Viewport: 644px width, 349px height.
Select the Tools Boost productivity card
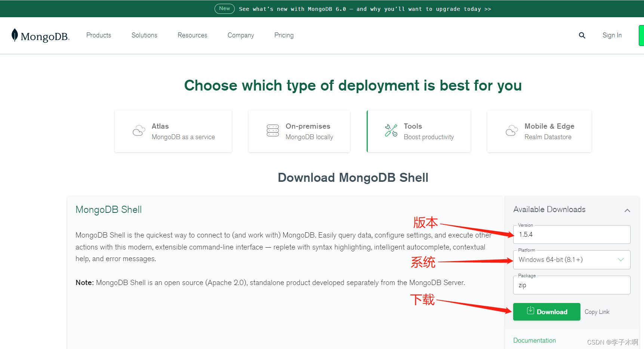click(419, 131)
